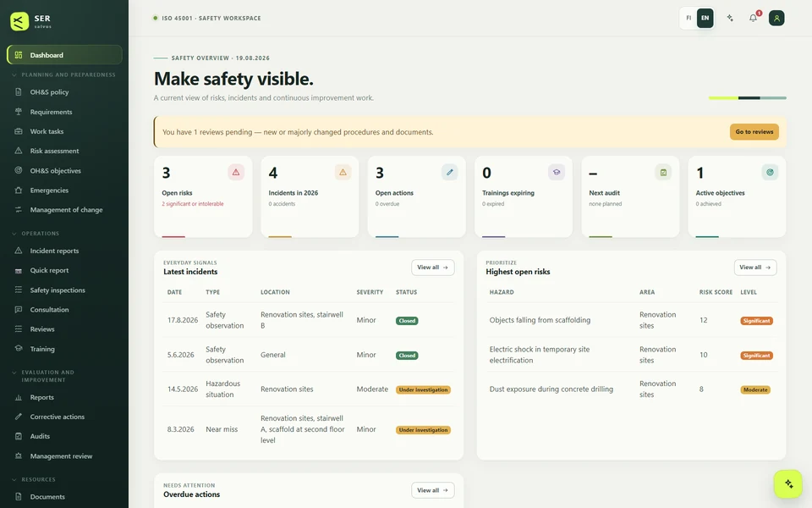812x508 pixels.
Task: Open the Reports page
Action: (x=64, y=397)
